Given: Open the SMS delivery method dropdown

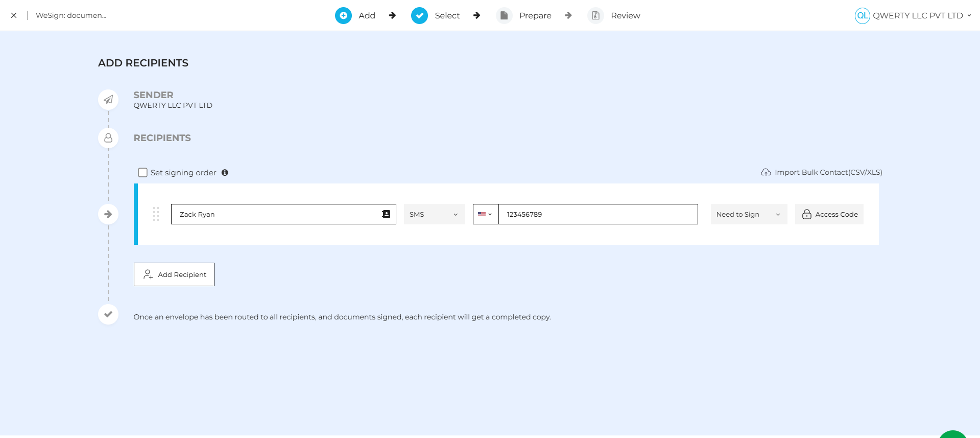Looking at the screenshot, I should click(434, 214).
